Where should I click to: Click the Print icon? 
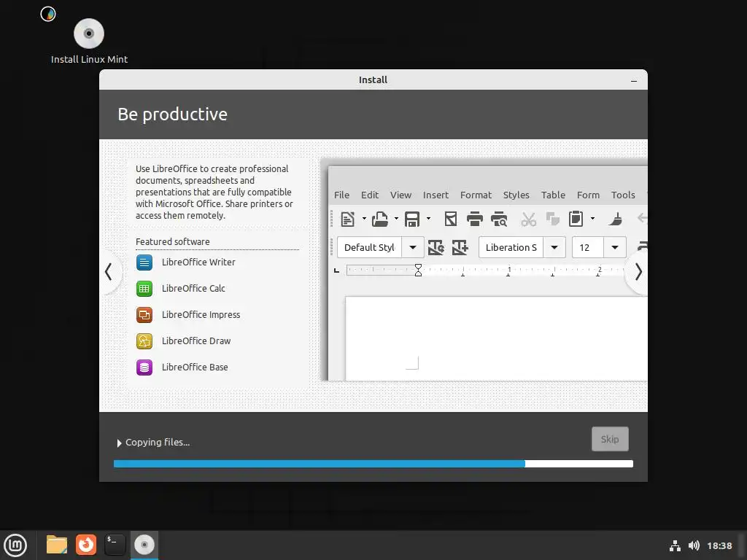474,219
